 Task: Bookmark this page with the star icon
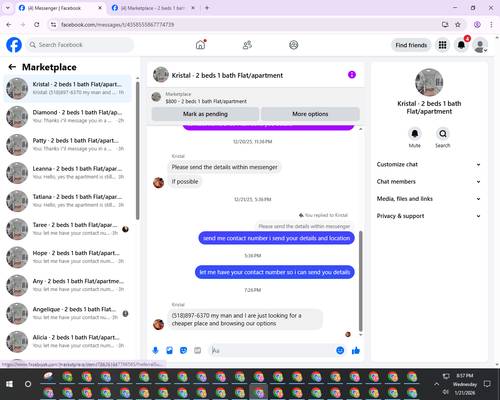click(458, 24)
